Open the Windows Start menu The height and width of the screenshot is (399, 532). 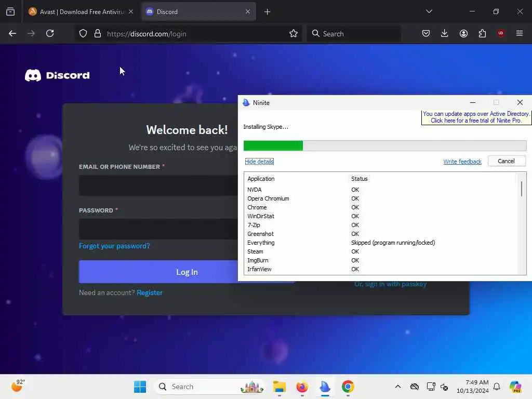coord(140,387)
